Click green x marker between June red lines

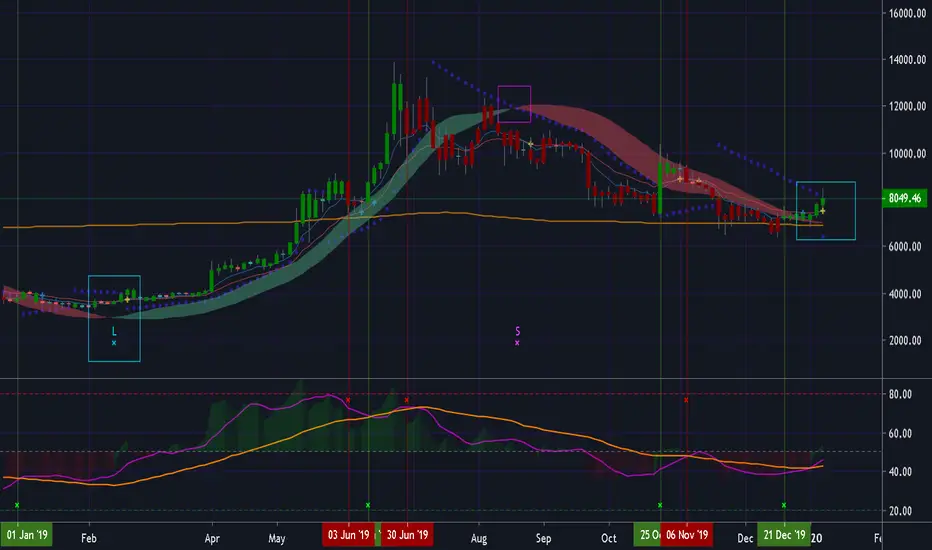[368, 505]
